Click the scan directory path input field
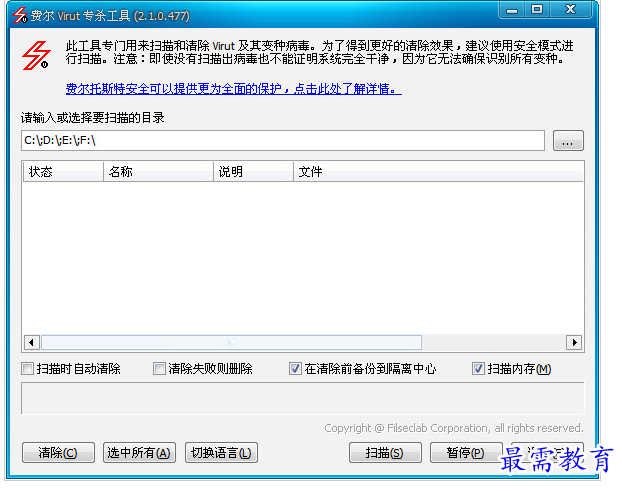 282,140
